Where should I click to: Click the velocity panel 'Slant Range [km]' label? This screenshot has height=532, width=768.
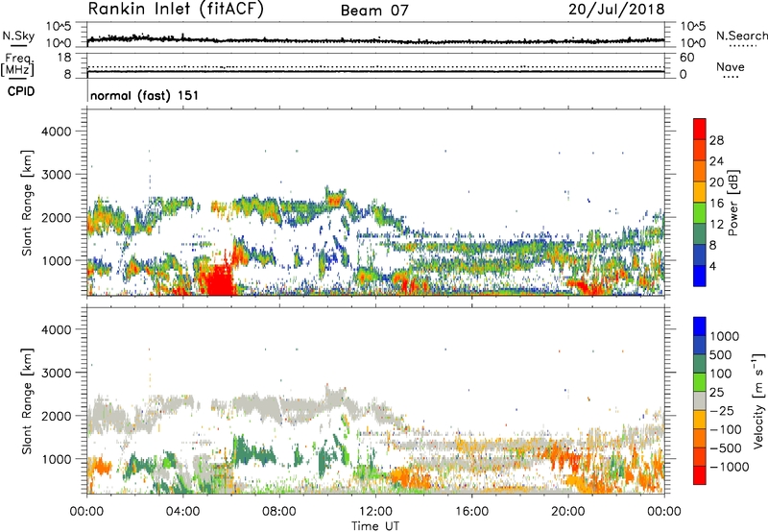coord(28,400)
